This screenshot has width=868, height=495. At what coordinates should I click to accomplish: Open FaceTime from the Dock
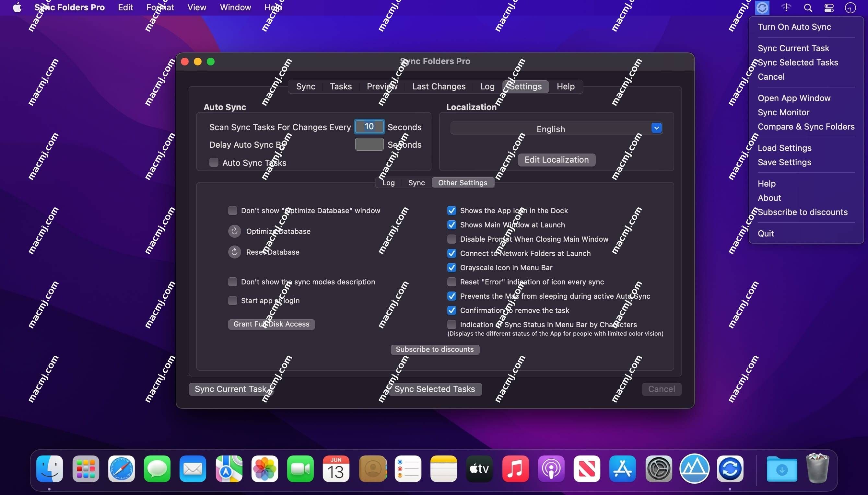pos(300,469)
